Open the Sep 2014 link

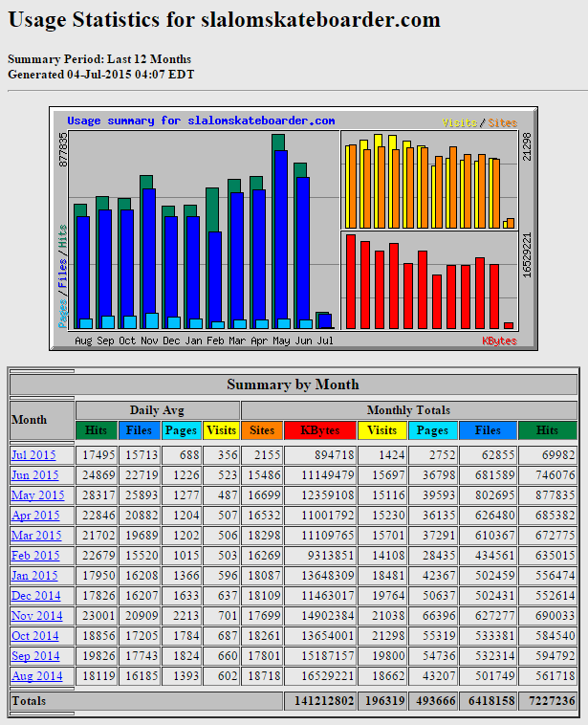pyautogui.click(x=35, y=656)
